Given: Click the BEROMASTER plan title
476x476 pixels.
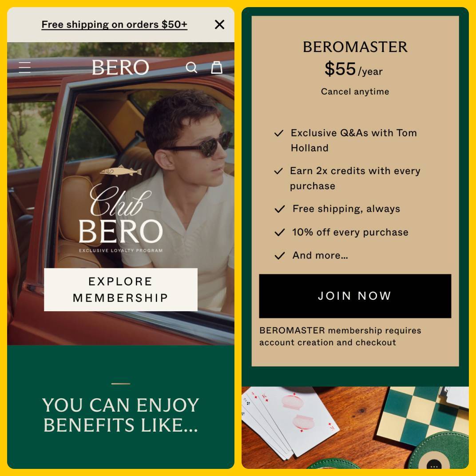Looking at the screenshot, I should pos(355,47).
